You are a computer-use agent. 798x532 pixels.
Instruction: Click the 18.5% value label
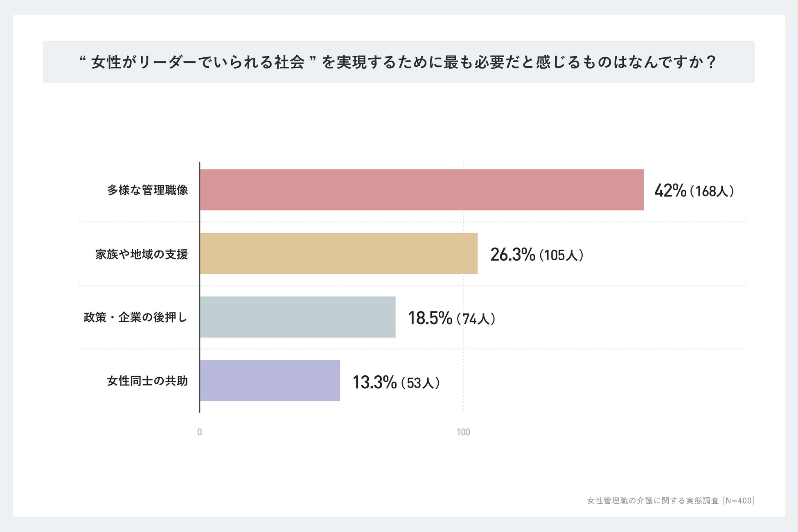[x=430, y=318]
